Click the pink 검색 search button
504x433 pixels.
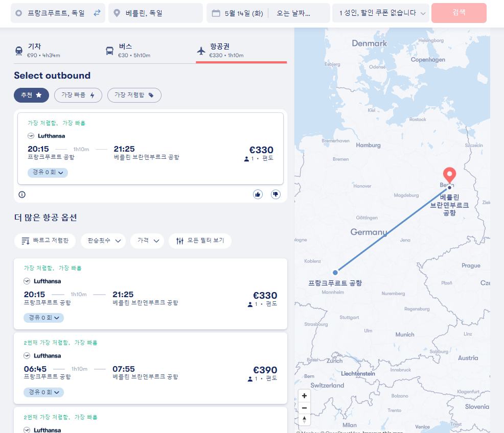459,13
